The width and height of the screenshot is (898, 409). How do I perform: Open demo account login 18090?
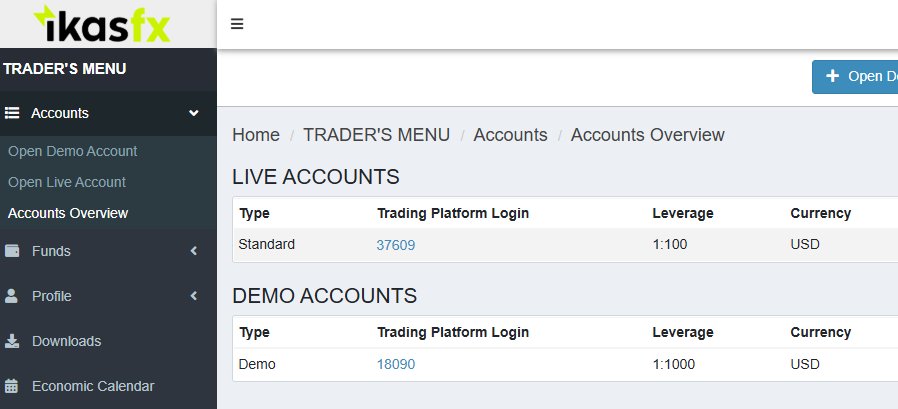tap(396, 365)
